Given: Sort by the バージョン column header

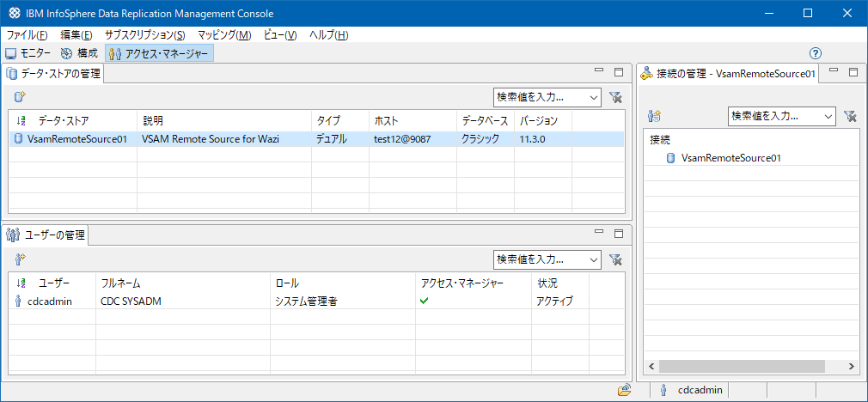Looking at the screenshot, I should [x=542, y=120].
